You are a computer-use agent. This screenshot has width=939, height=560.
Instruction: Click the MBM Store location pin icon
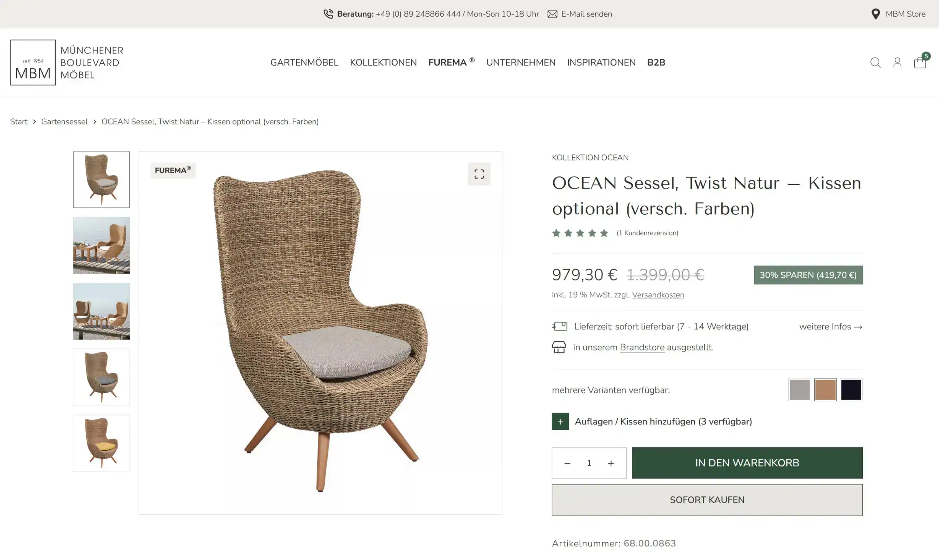tap(876, 13)
